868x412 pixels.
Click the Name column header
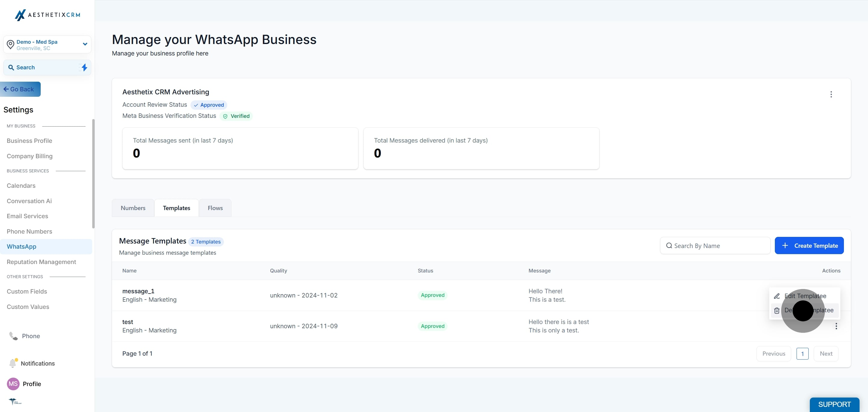[129, 271]
